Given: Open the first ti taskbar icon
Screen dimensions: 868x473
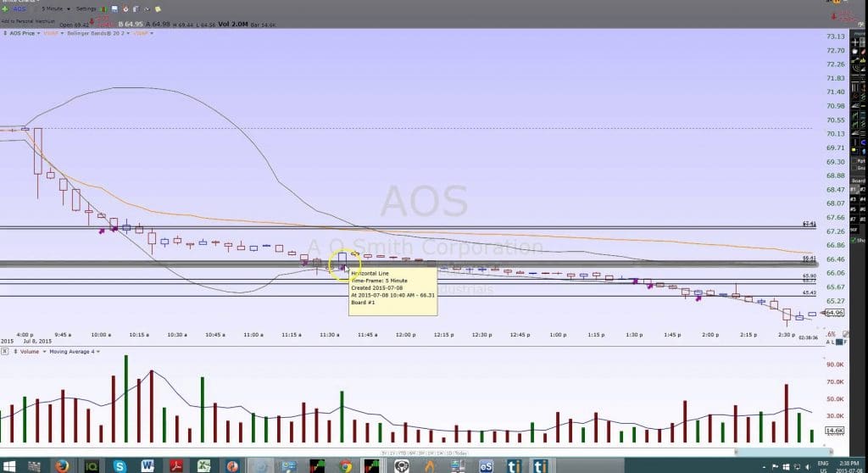Looking at the screenshot, I should click(x=514, y=466).
